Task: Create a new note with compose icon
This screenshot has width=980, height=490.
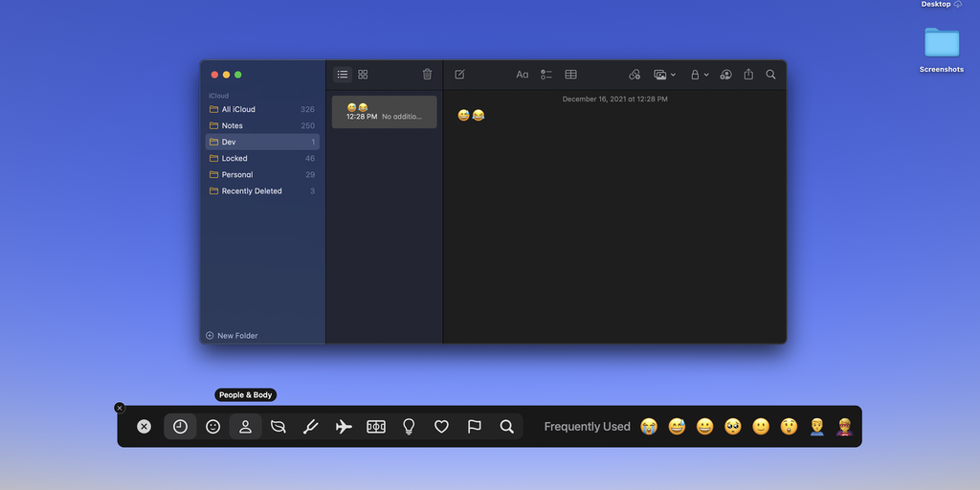Action: pos(459,75)
